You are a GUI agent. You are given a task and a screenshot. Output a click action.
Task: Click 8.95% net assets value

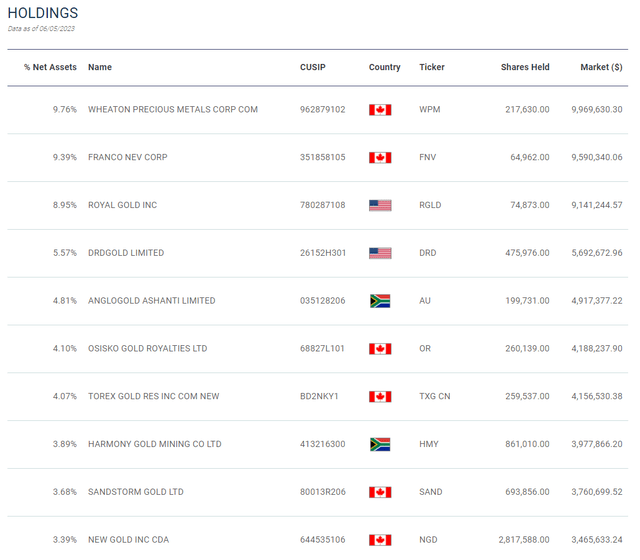tap(64, 205)
